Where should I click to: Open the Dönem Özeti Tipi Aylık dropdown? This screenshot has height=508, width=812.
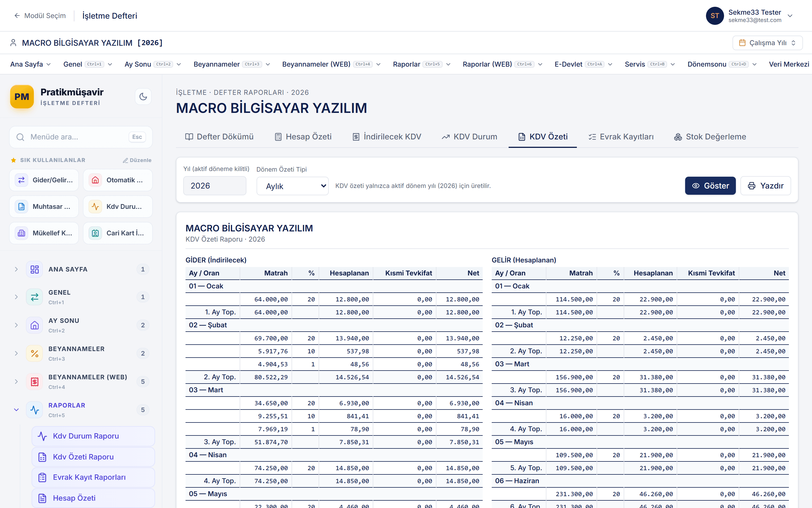coord(293,186)
